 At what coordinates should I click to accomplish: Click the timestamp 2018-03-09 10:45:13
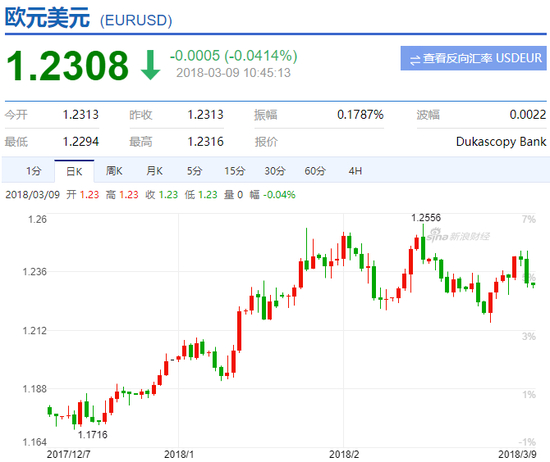(x=233, y=73)
